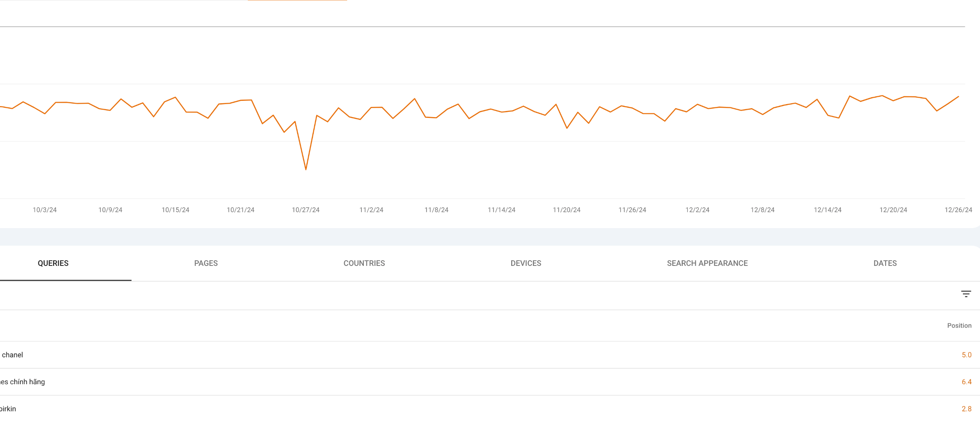Click the 11/2/24 date axis label
980x422 pixels.
(371, 210)
